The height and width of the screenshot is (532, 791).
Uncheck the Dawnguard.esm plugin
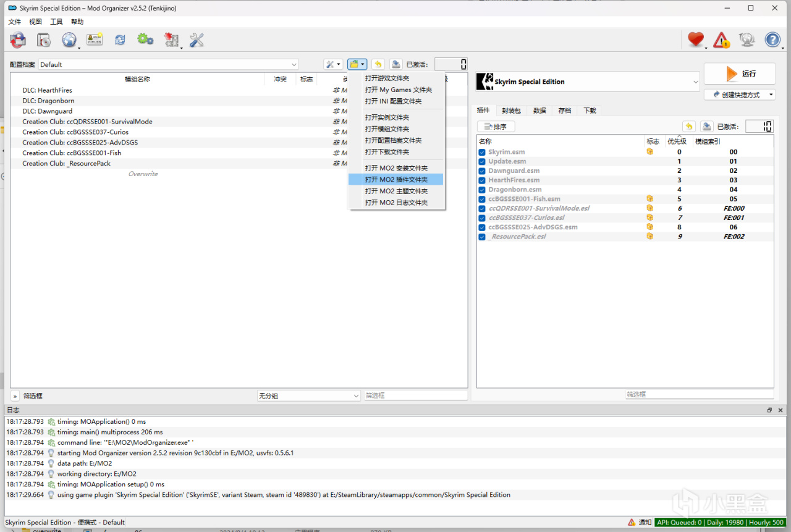coord(482,171)
